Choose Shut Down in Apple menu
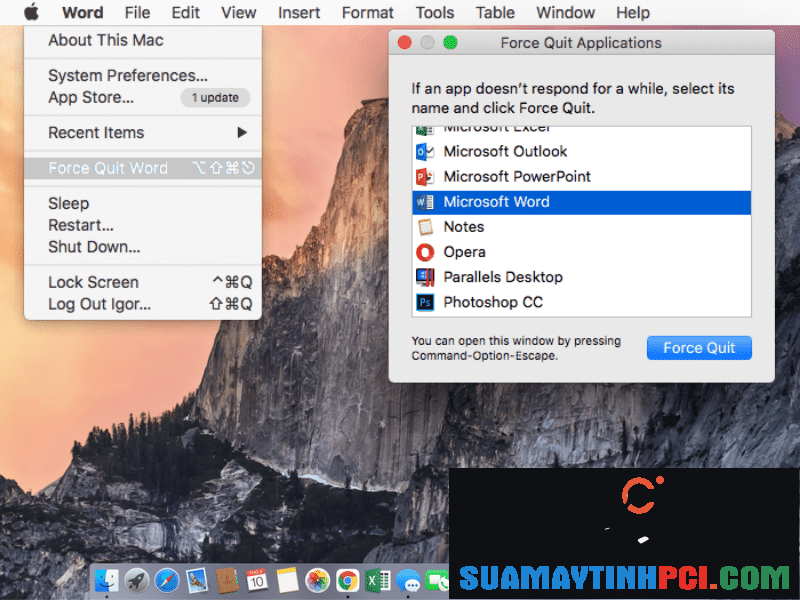The height and width of the screenshot is (600, 800). tap(143, 247)
